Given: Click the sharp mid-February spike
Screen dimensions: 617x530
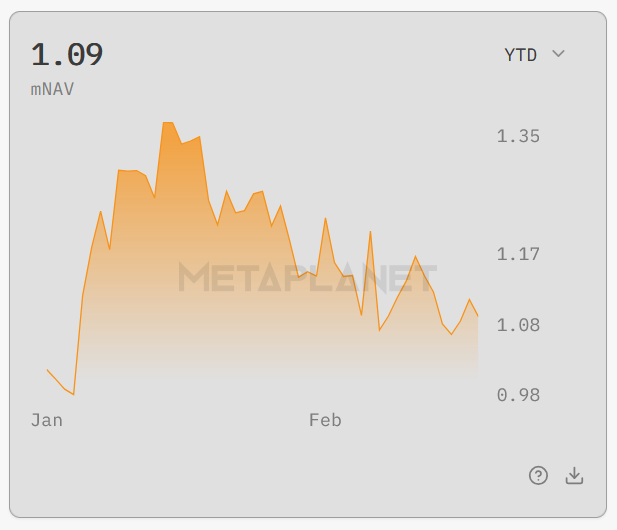Looking at the screenshot, I should point(370,232).
